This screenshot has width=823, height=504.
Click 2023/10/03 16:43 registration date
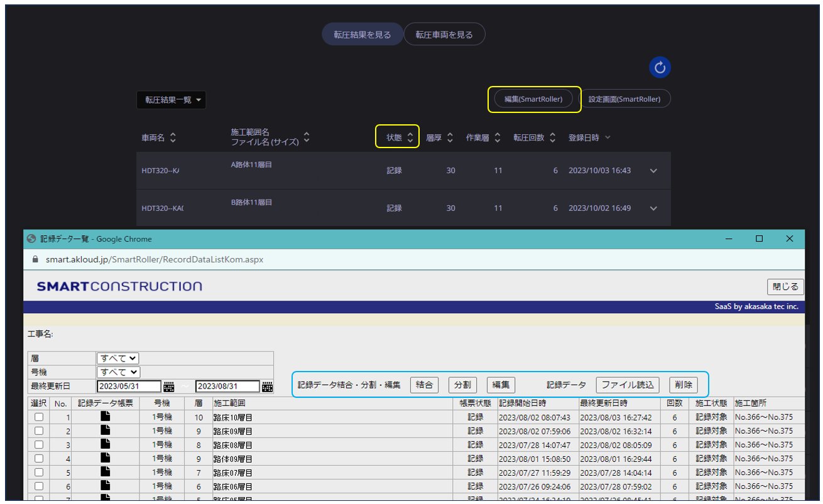click(599, 171)
